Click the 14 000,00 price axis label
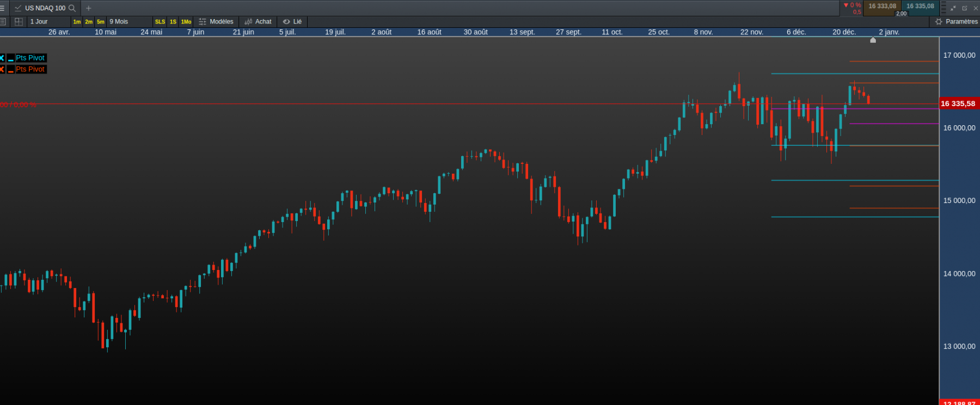Image resolution: width=980 pixels, height=405 pixels. coord(959,274)
